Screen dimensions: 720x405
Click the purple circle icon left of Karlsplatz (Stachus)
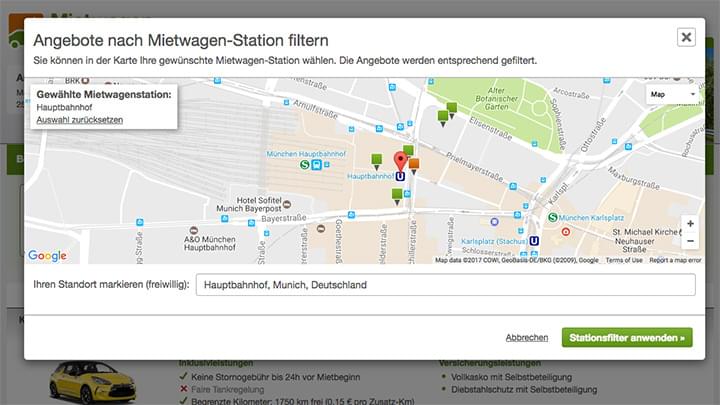coord(494,222)
